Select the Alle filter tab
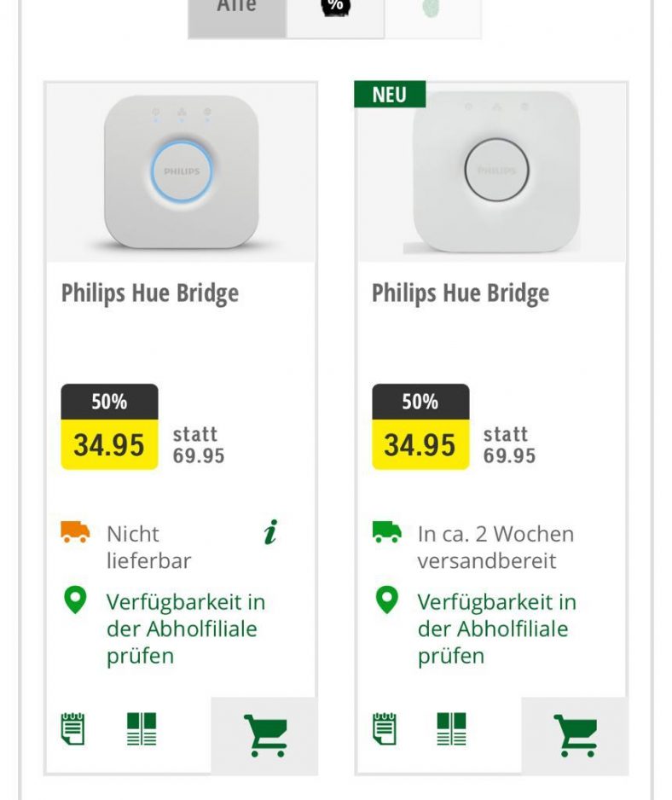Image resolution: width=672 pixels, height=800 pixels. [236, 12]
